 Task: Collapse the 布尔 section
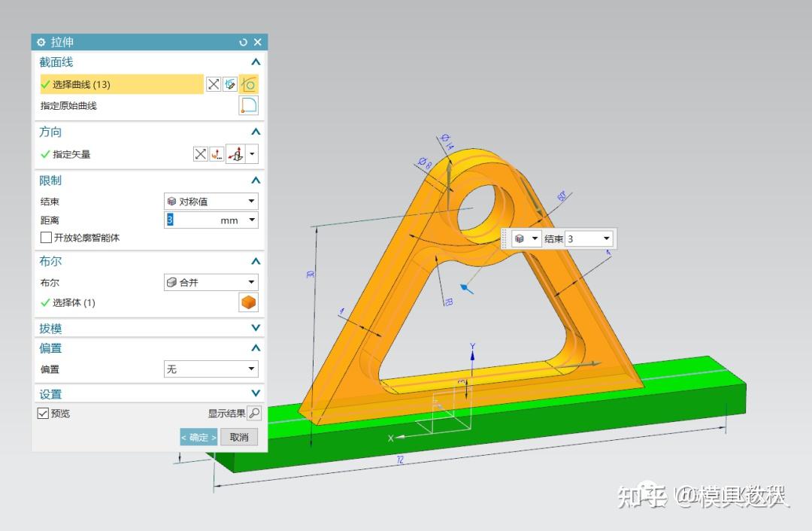click(256, 261)
